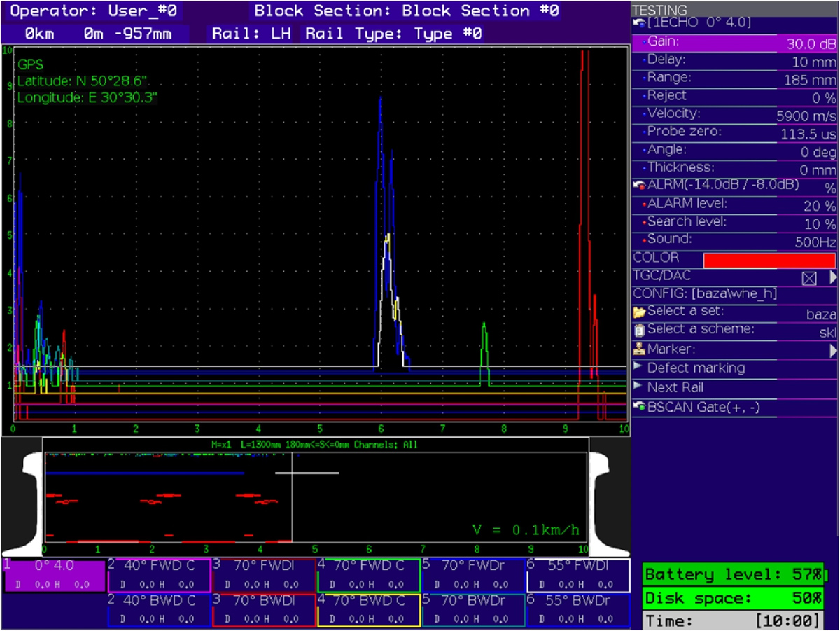
Task: Select the 55° BWDr channel button
Action: (578, 609)
